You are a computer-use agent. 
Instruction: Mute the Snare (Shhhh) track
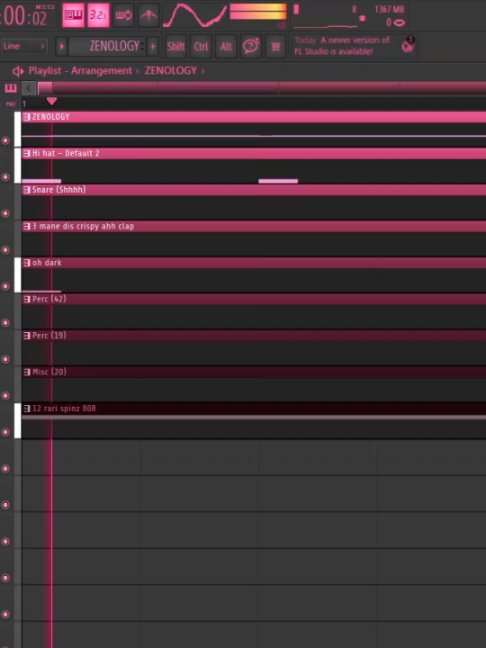tap(5, 213)
